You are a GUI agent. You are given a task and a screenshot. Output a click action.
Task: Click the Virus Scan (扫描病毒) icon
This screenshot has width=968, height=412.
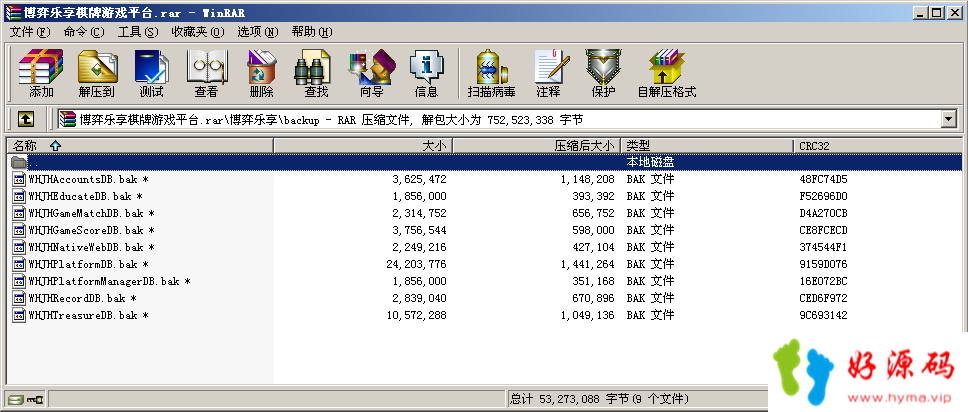tap(491, 73)
